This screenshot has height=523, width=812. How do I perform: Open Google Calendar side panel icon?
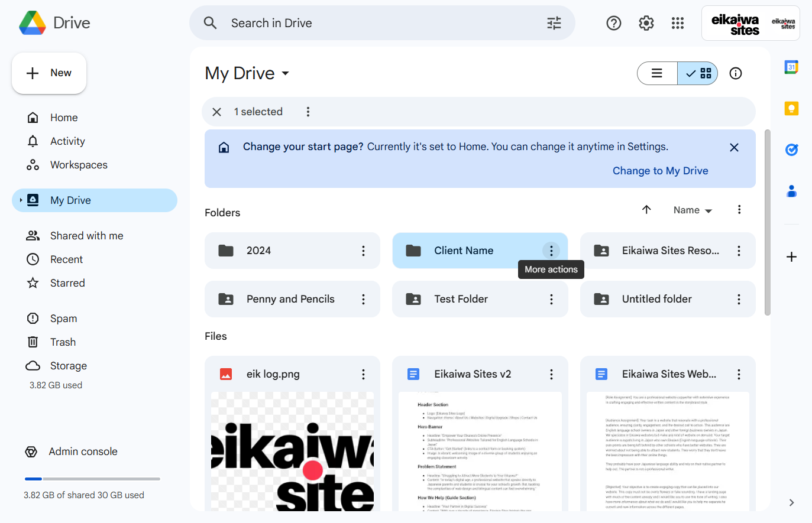(x=791, y=67)
